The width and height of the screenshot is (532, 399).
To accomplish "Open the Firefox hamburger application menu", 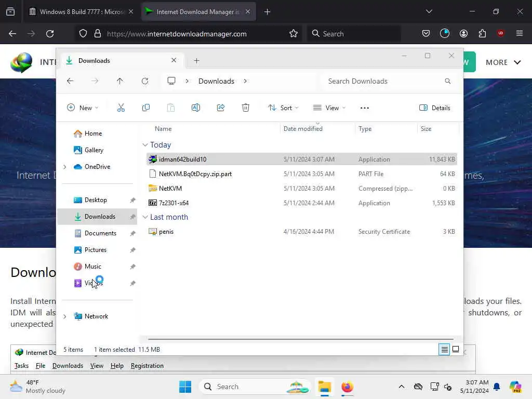I will 519,33.
